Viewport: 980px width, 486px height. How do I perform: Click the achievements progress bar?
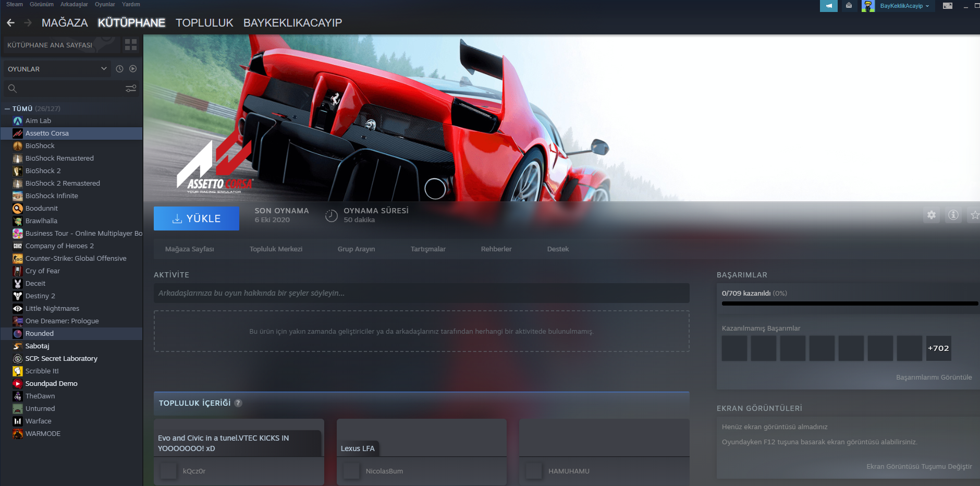(850, 303)
